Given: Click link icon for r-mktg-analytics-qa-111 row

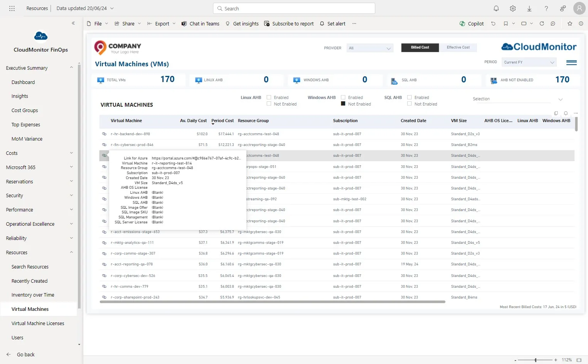Looking at the screenshot, I should pyautogui.click(x=104, y=243).
